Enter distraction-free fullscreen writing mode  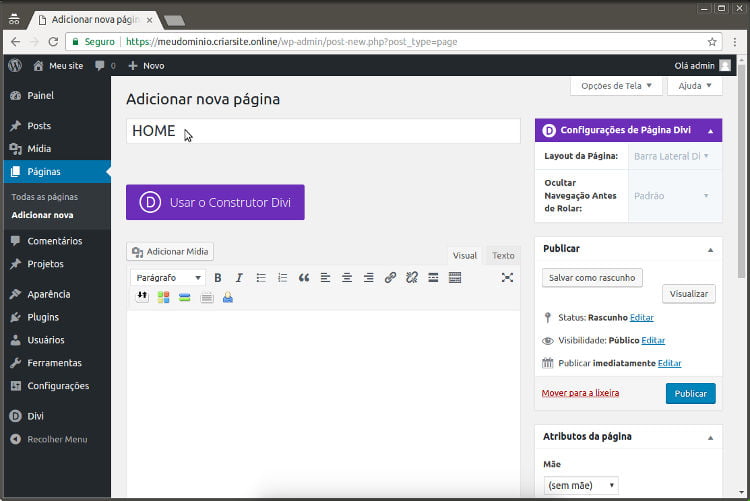click(x=507, y=277)
